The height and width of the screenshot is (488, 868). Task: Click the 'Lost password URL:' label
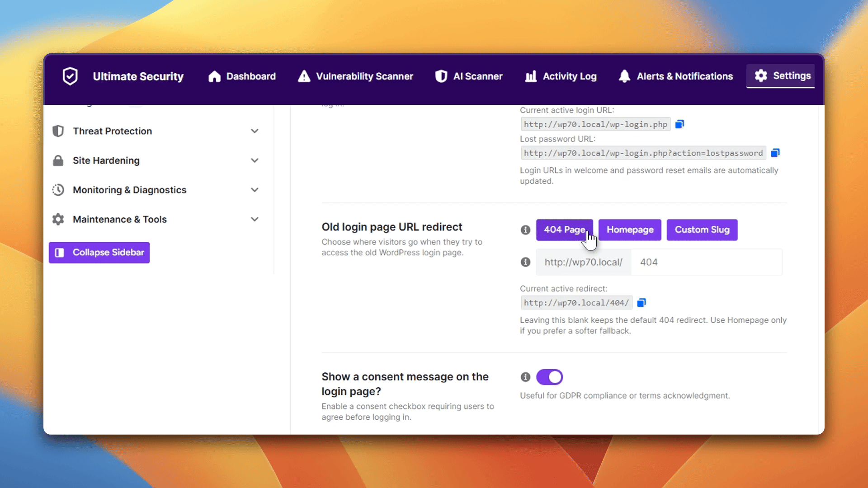pos(557,139)
